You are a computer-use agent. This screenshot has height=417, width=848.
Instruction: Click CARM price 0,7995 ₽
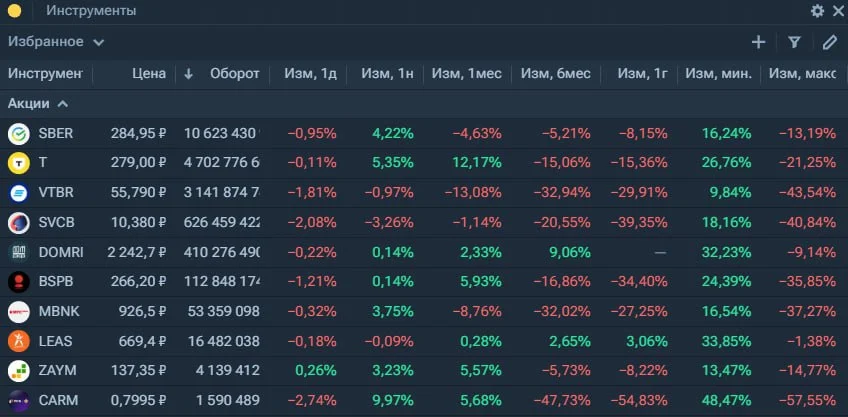[138, 400]
